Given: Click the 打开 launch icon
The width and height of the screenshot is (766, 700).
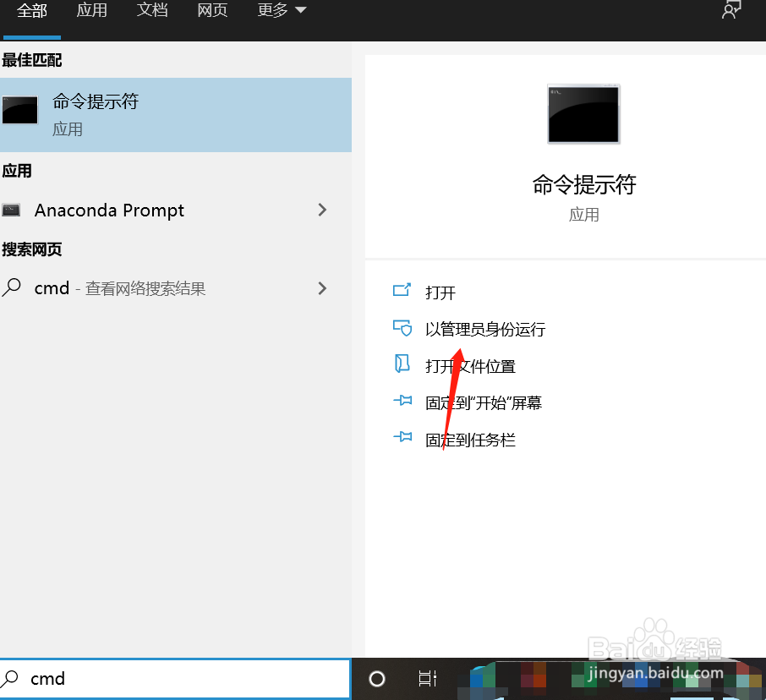Looking at the screenshot, I should (402, 290).
